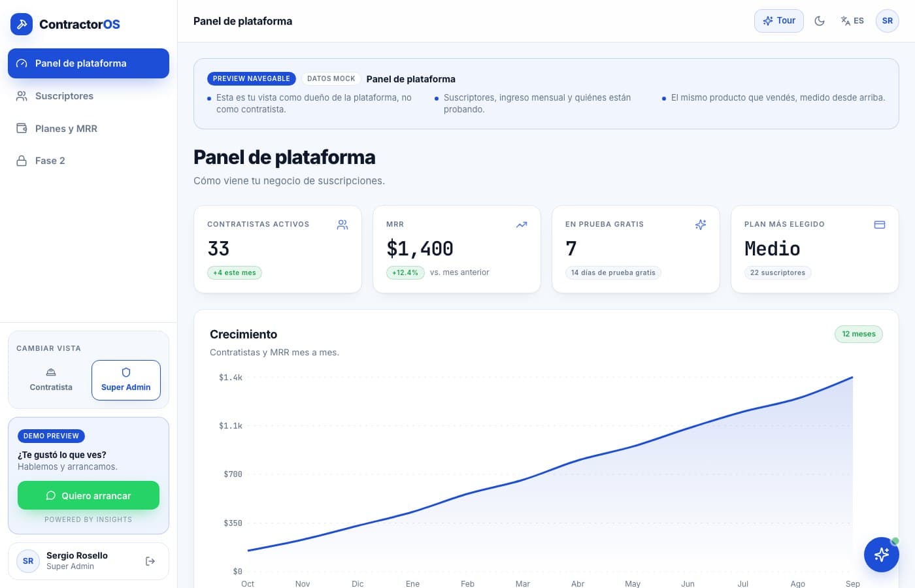Open Planes y MRR page
This screenshot has width=915, height=588.
[x=88, y=129]
